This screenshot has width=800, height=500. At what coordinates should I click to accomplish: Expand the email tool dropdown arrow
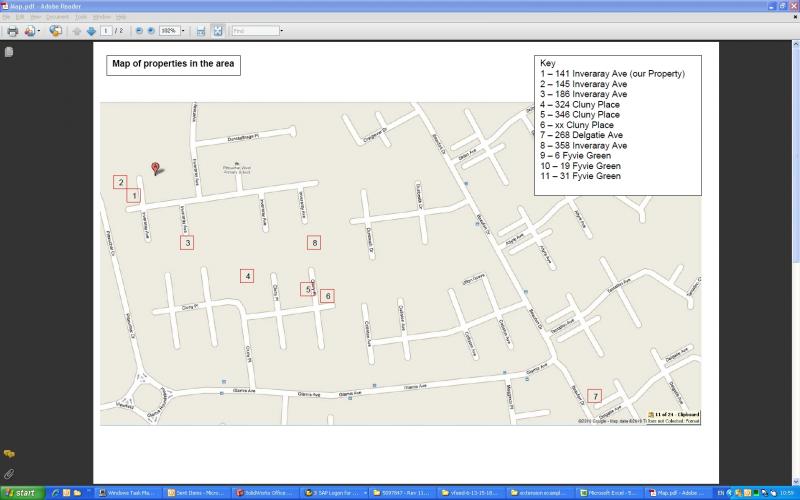pyautogui.click(x=38, y=31)
